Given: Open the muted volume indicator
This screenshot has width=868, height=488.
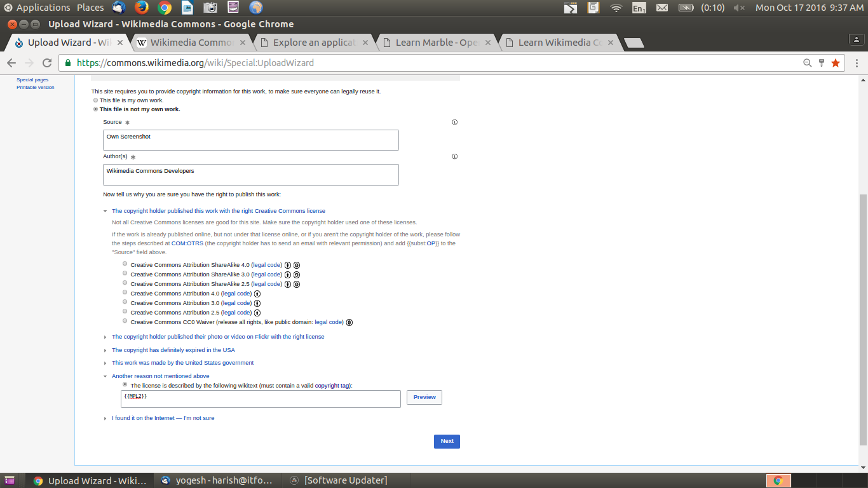Looking at the screenshot, I should (739, 8).
